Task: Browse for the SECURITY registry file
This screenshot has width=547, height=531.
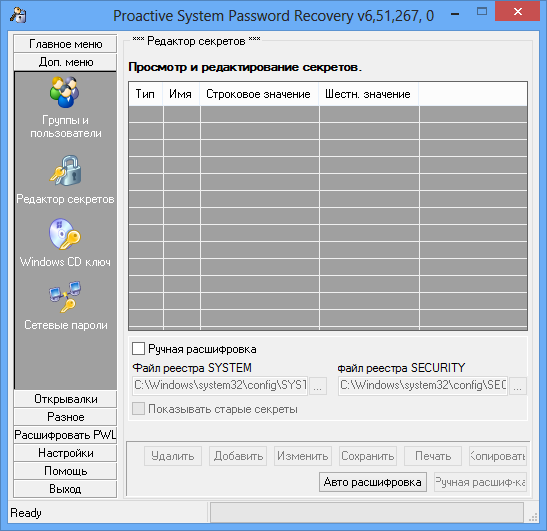Action: tap(518, 386)
